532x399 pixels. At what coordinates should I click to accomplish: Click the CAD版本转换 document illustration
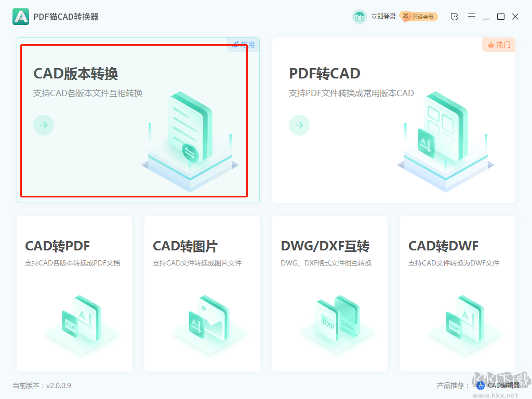[190, 141]
